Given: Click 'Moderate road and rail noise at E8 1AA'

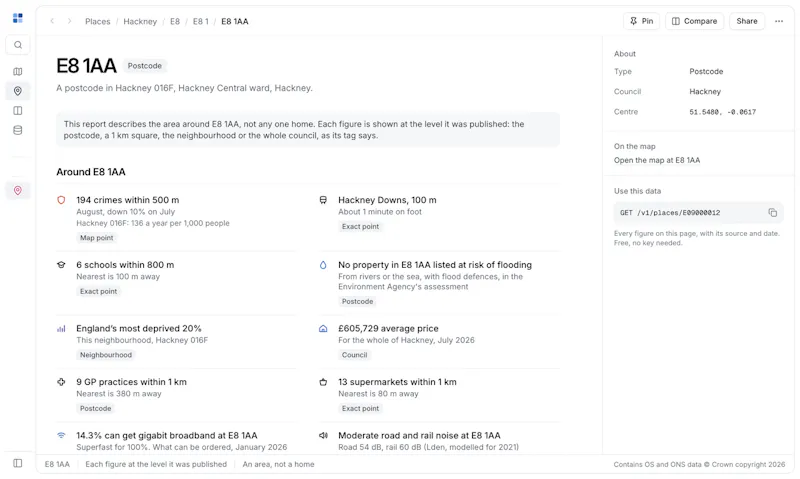Looking at the screenshot, I should [x=419, y=436].
